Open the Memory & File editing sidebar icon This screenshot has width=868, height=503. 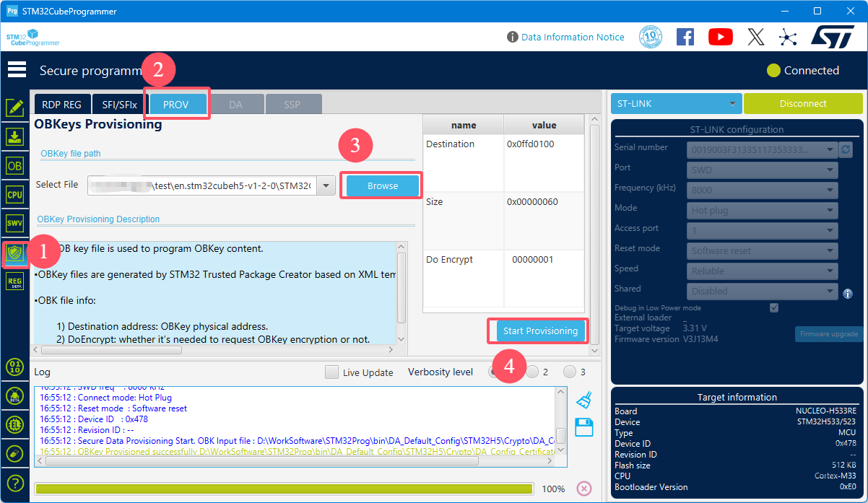(15, 108)
